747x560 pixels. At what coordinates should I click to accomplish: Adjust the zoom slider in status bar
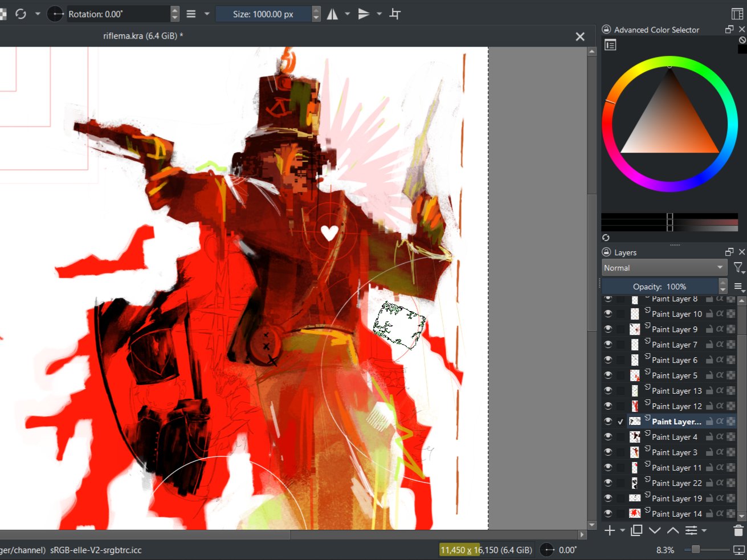pos(696,550)
